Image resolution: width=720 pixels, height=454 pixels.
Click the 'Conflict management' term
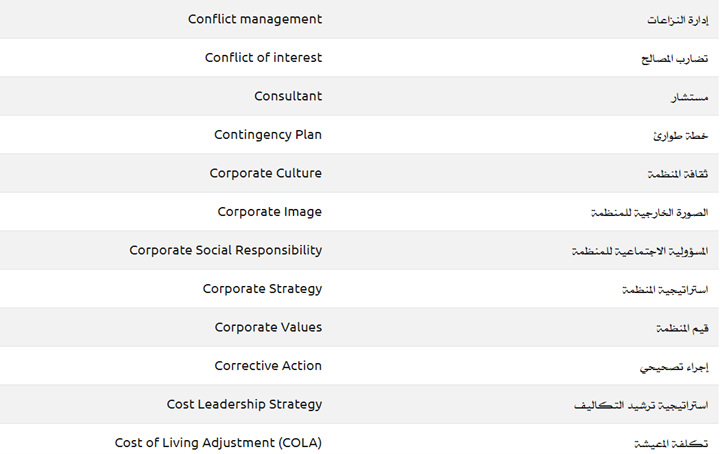tap(255, 19)
